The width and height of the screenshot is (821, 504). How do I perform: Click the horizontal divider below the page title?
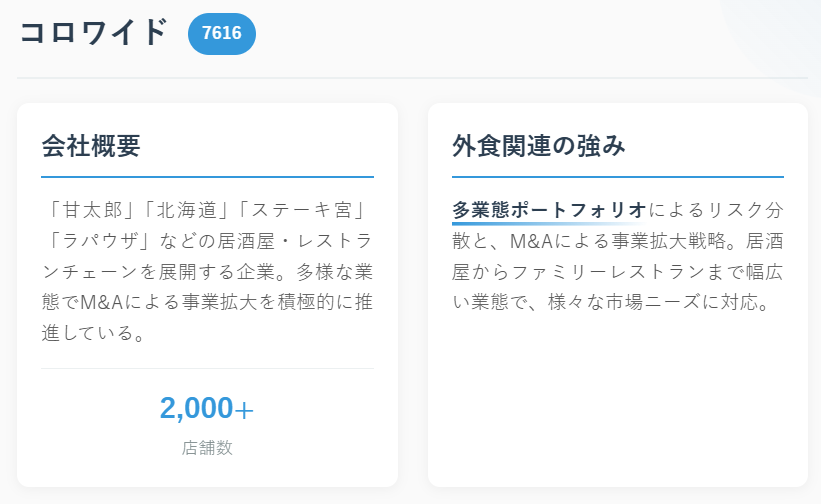pos(412,77)
